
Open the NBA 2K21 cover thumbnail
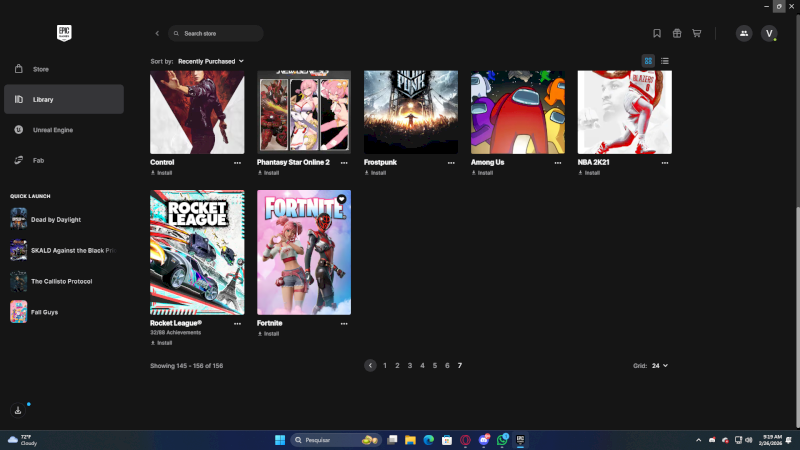[624, 112]
